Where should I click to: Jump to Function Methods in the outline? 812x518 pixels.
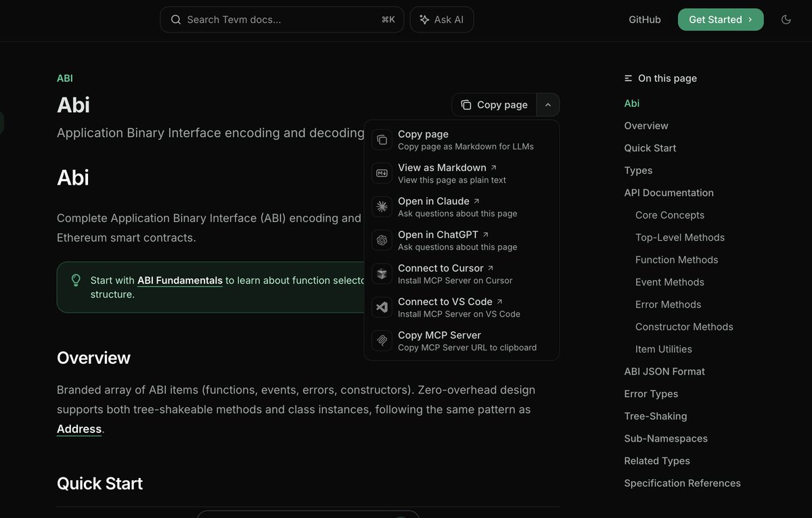pyautogui.click(x=677, y=260)
